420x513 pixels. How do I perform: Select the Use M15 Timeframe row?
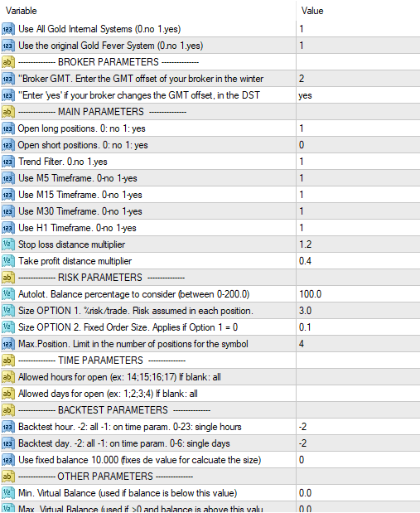(x=210, y=195)
